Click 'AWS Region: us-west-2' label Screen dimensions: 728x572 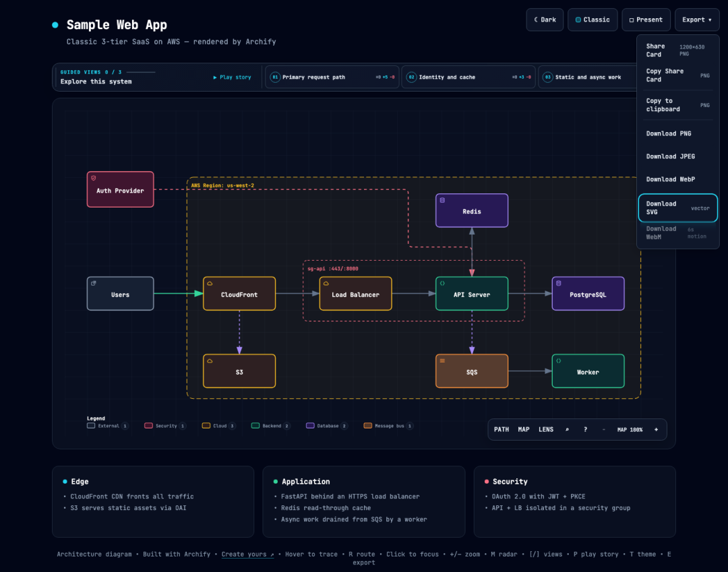(x=222, y=185)
